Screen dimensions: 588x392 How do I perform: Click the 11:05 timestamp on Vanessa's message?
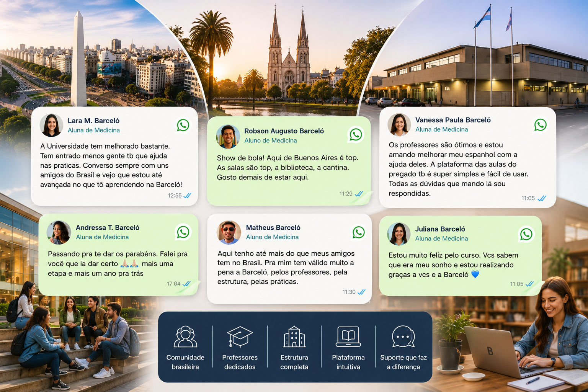click(528, 198)
